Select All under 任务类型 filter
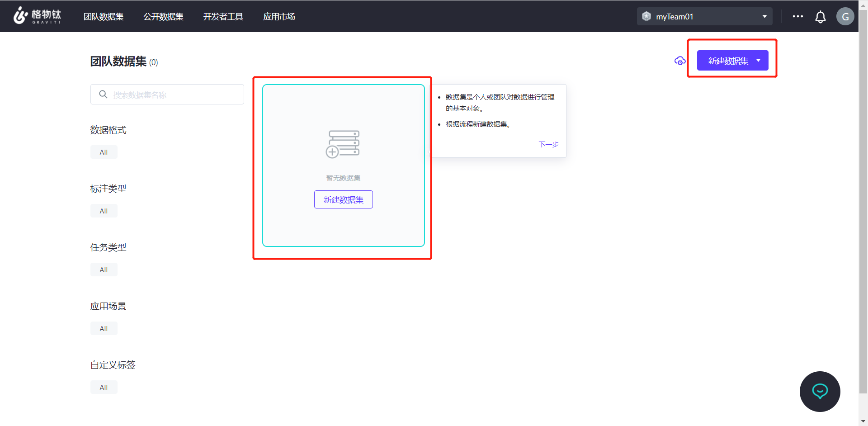 (x=104, y=270)
